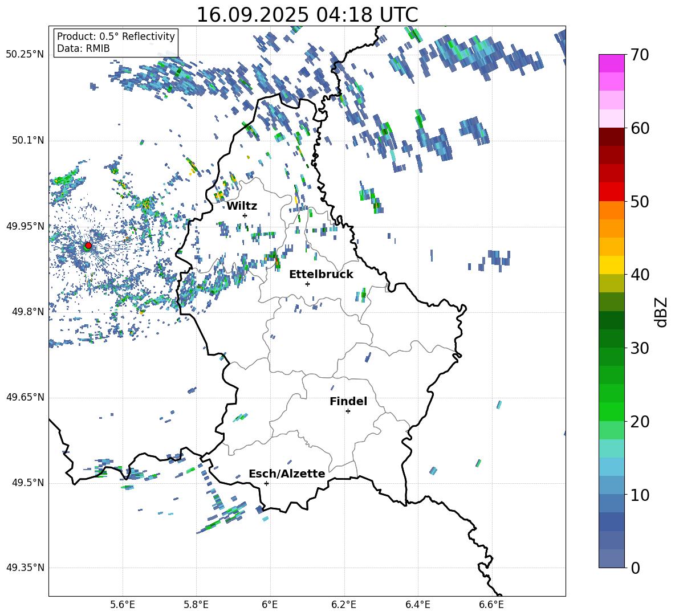
Task: Click the colorbar tick value 10
Action: click(639, 495)
